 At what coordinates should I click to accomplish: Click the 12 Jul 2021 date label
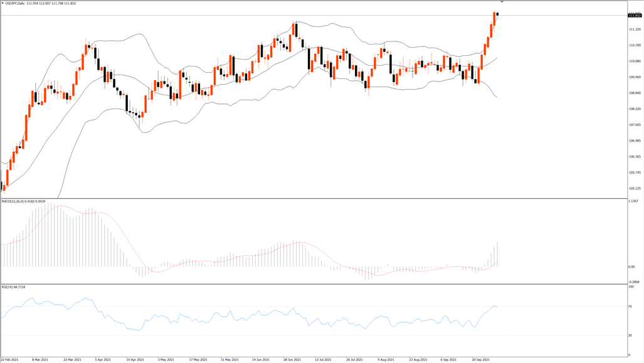(323, 360)
